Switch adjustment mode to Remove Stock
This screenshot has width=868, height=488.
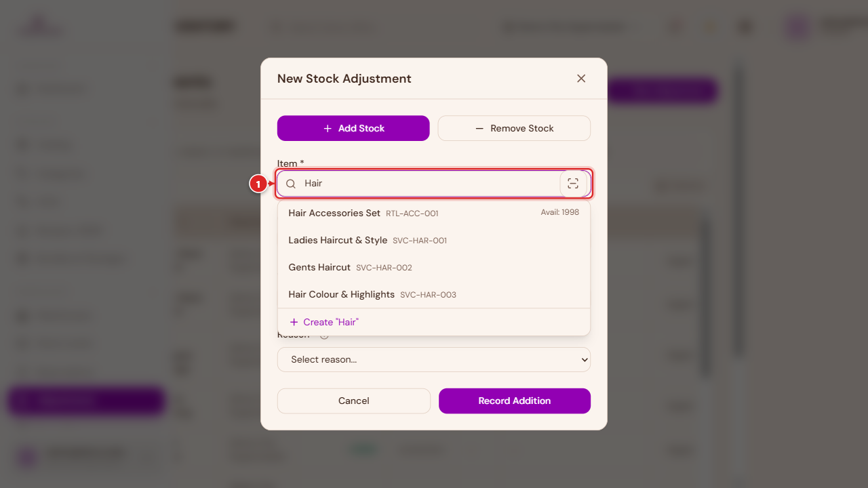[x=514, y=128]
